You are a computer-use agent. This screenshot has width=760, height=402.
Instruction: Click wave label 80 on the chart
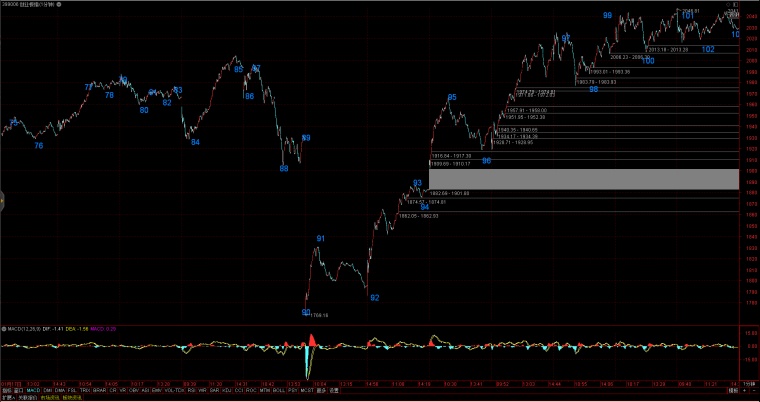[x=144, y=110]
